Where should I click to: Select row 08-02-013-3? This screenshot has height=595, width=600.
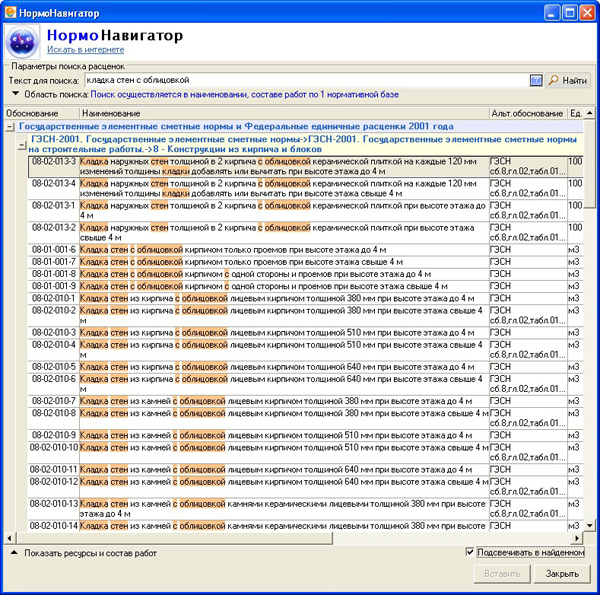pos(305,166)
